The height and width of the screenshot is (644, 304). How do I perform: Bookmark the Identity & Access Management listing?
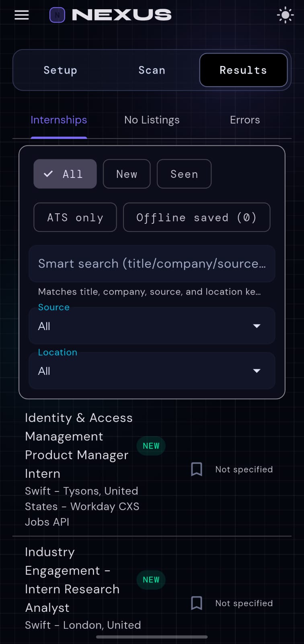[x=197, y=469]
